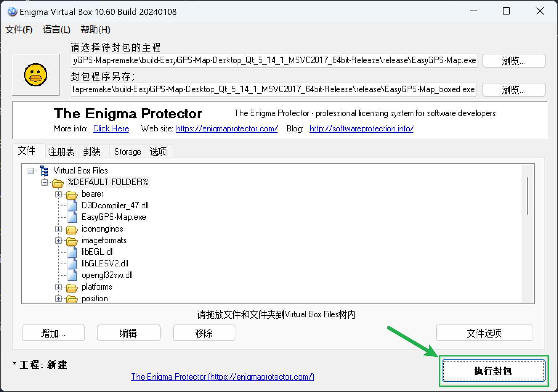
Task: Select the iconengines row label
Action: 102,229
